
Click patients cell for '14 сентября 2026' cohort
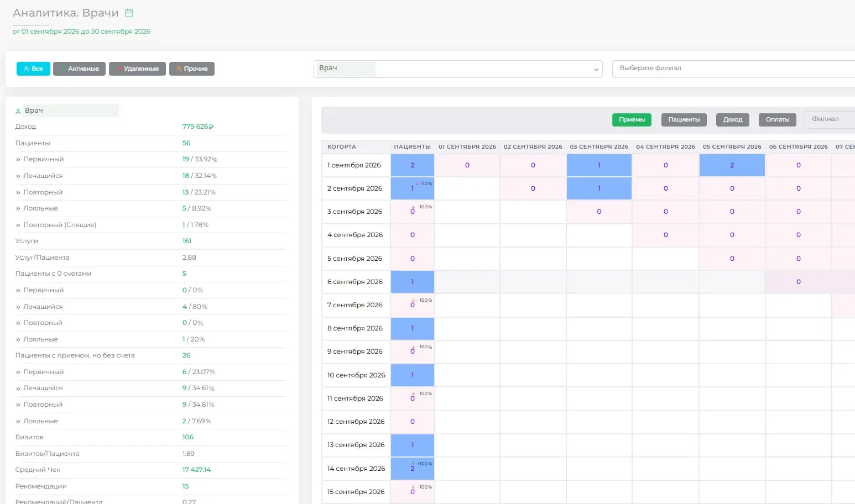pos(413,469)
